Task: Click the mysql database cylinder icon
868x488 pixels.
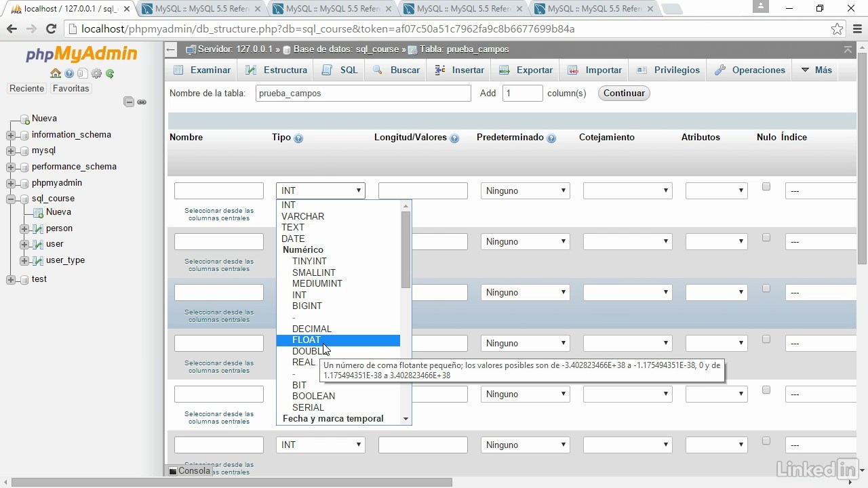Action: tap(24, 150)
